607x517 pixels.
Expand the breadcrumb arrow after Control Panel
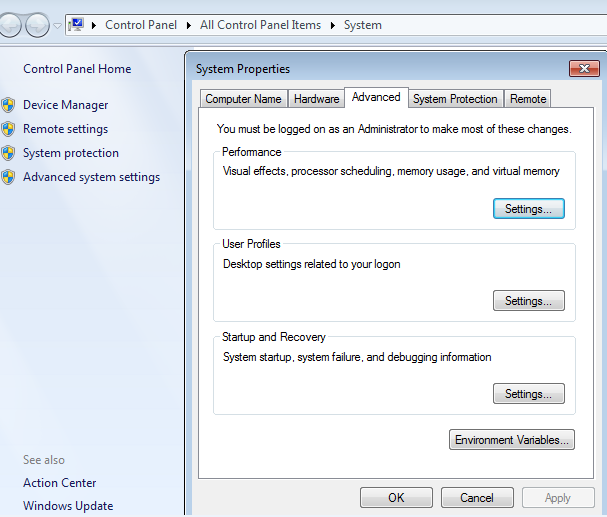tap(189, 25)
